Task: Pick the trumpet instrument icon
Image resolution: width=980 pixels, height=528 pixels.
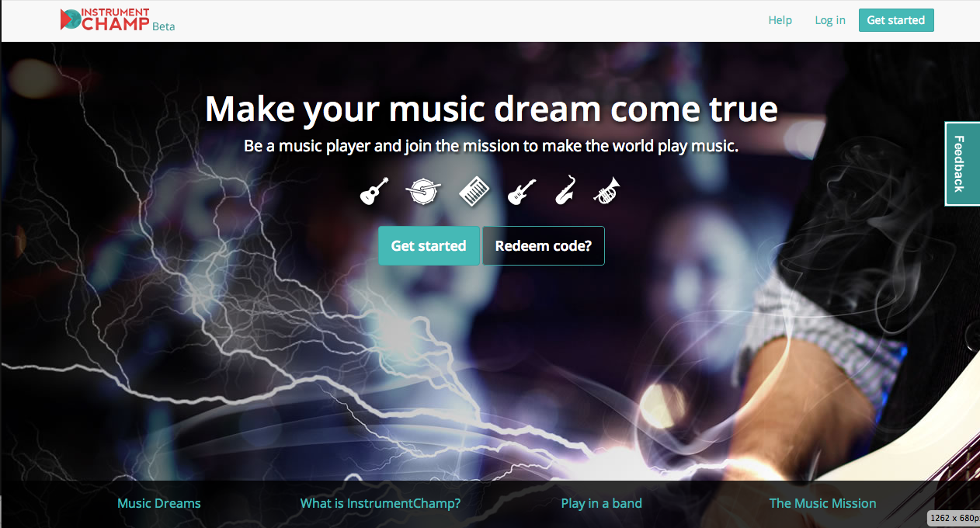Action: point(607,190)
